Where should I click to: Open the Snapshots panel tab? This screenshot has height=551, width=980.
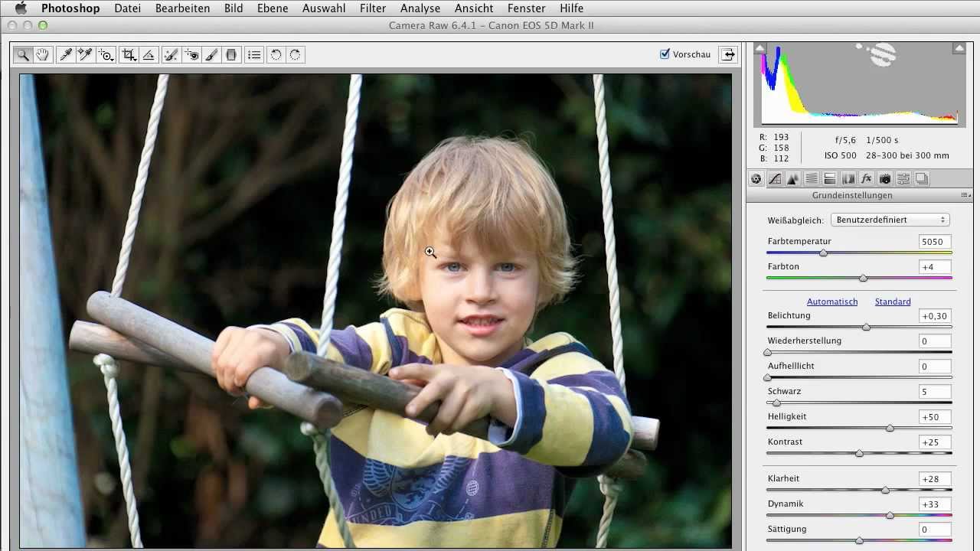click(x=922, y=178)
